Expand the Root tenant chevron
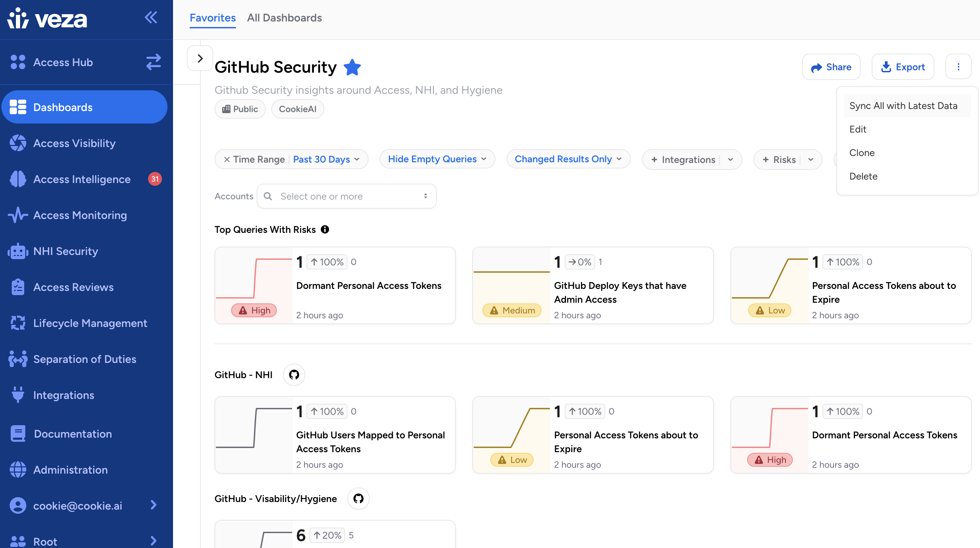The width and height of the screenshot is (980, 548). (x=153, y=541)
